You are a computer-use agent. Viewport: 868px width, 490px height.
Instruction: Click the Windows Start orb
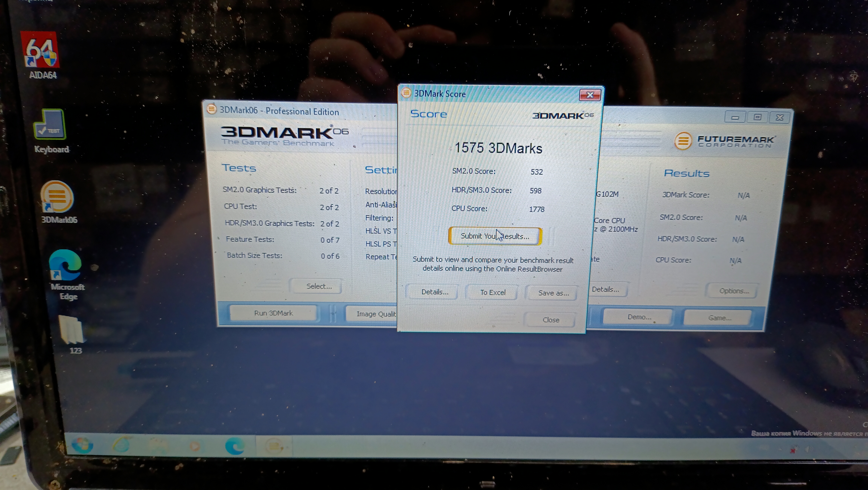82,445
